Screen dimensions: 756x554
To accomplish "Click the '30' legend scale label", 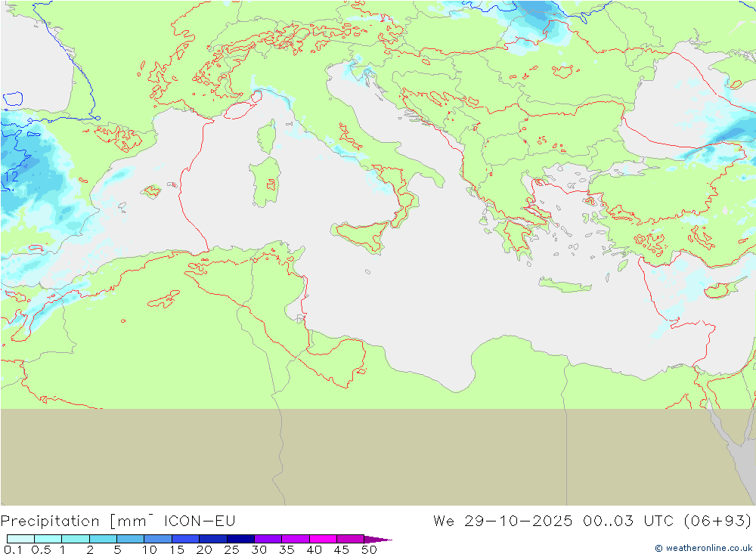I will [259, 549].
